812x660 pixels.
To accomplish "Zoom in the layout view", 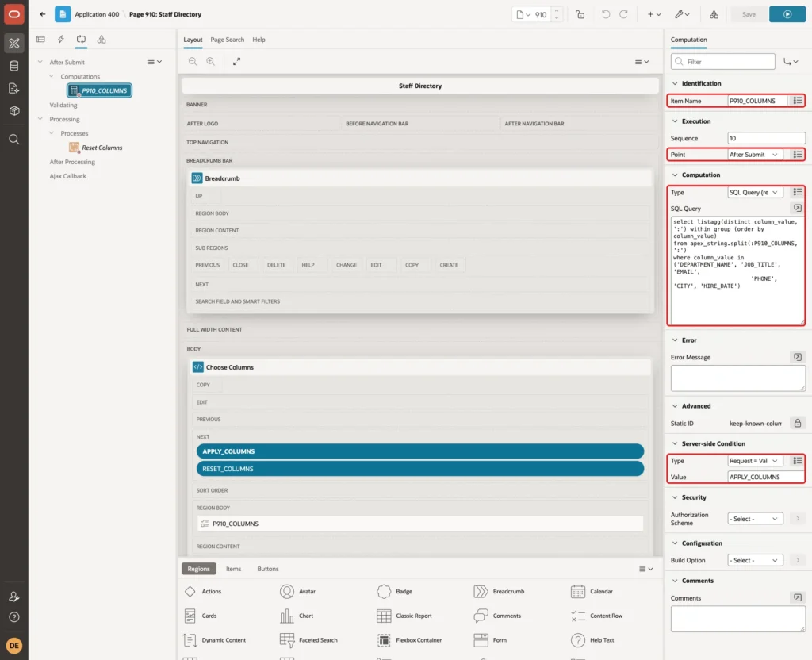I will click(x=211, y=61).
